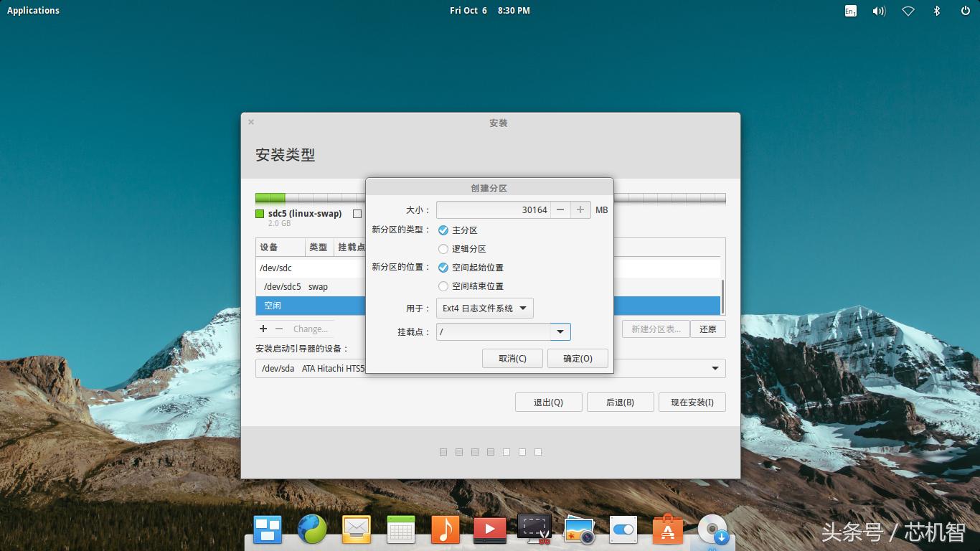This screenshot has width=980, height=551.
Task: Open the Calendar app from the dock
Action: (x=400, y=529)
